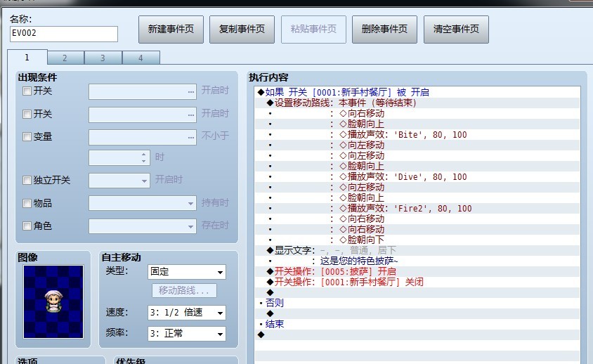Image resolution: width=593 pixels, height=364 pixels.
Task: Open the 移动路线... button
Action: point(184,291)
